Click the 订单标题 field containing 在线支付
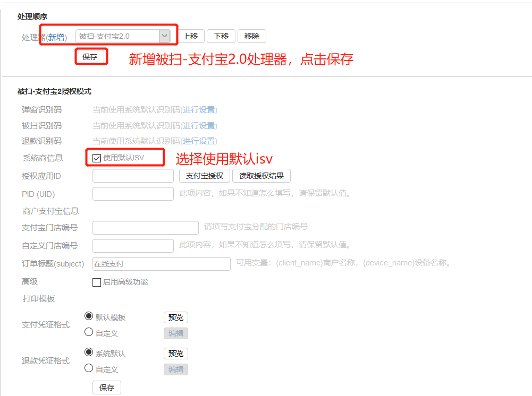 [x=162, y=264]
